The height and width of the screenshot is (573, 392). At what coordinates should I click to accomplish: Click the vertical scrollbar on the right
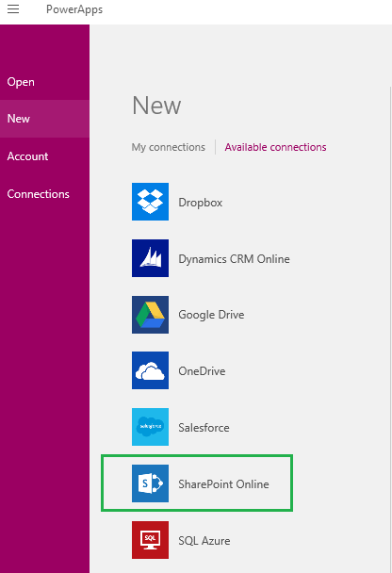coord(390,329)
